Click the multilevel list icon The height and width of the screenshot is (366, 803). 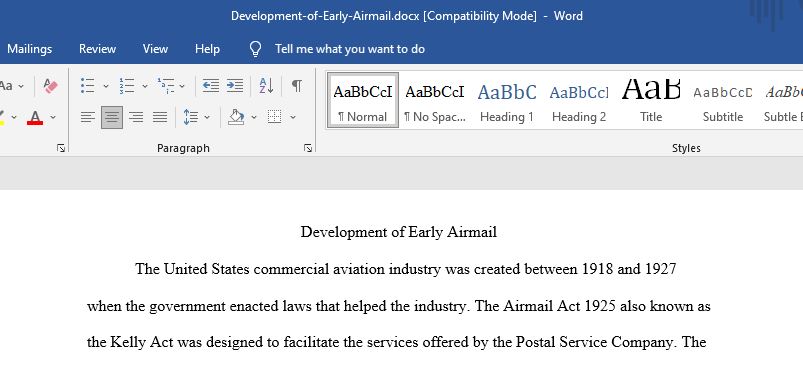click(x=165, y=86)
